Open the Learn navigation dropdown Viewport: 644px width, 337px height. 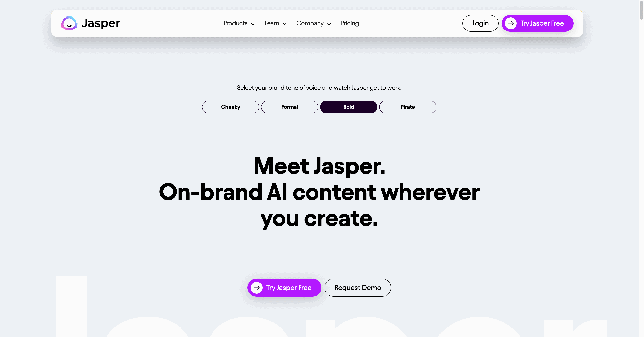click(x=276, y=23)
